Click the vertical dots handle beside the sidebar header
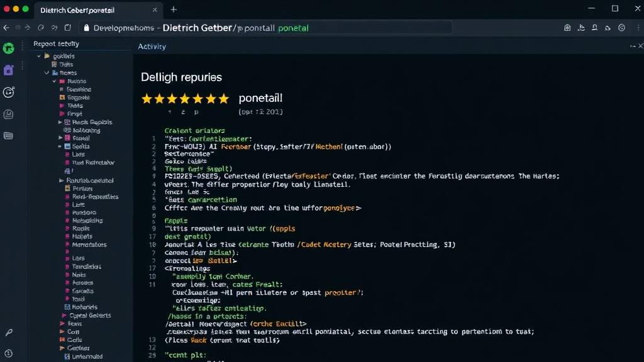 [22, 44]
